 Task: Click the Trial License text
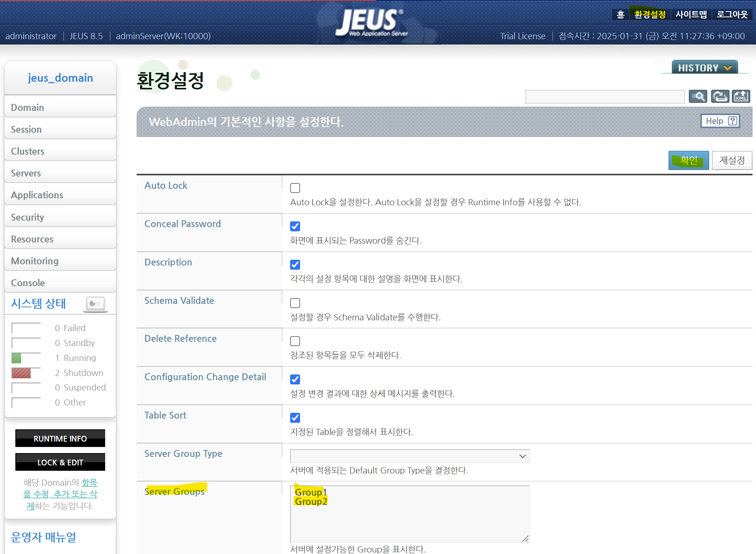click(x=523, y=36)
